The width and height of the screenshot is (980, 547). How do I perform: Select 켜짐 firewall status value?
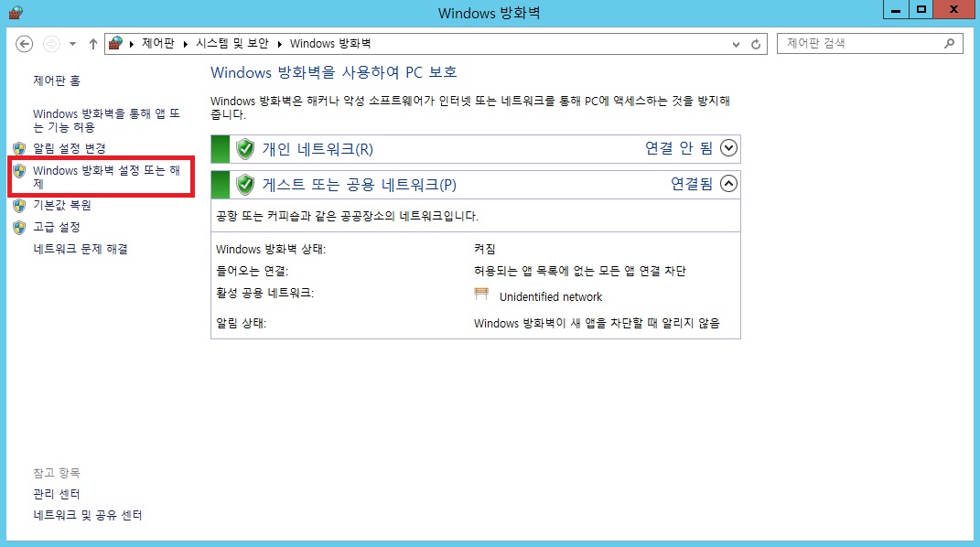click(x=484, y=249)
